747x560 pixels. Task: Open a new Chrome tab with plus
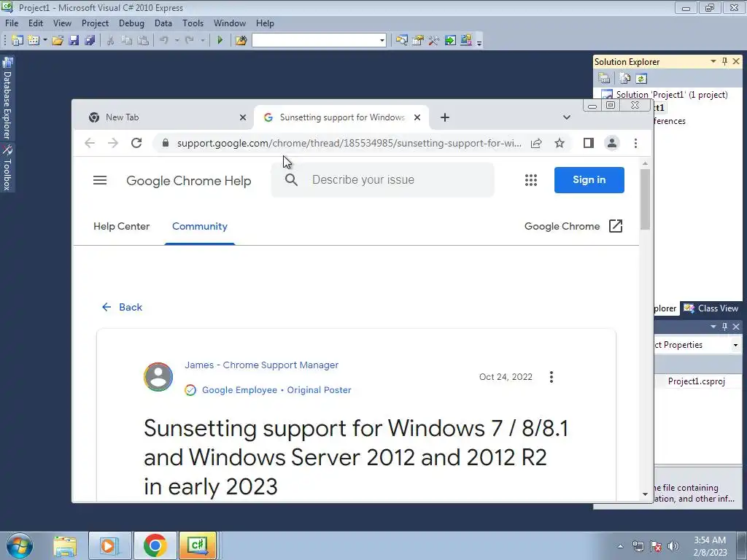coord(444,117)
